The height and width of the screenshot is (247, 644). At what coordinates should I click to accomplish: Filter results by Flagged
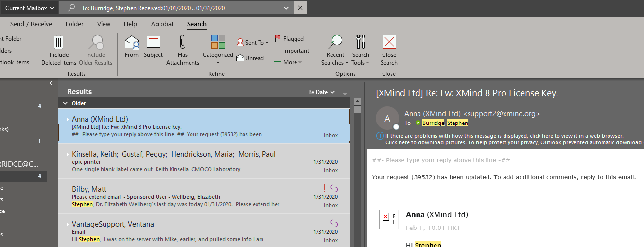289,39
